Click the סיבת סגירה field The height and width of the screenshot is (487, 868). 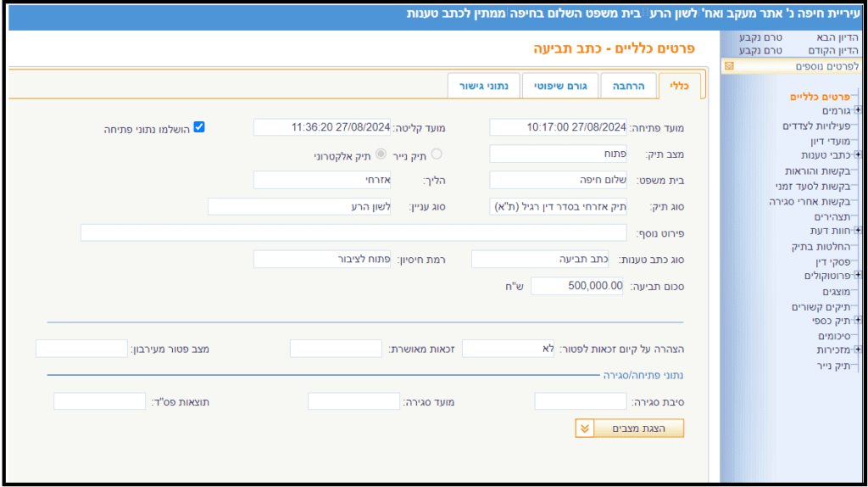(x=581, y=401)
